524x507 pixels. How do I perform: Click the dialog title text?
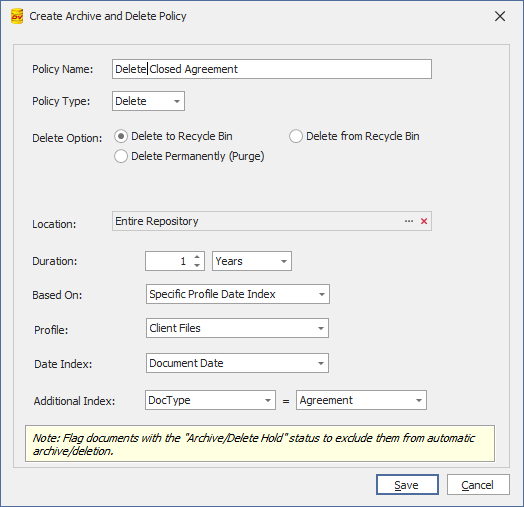(x=108, y=16)
